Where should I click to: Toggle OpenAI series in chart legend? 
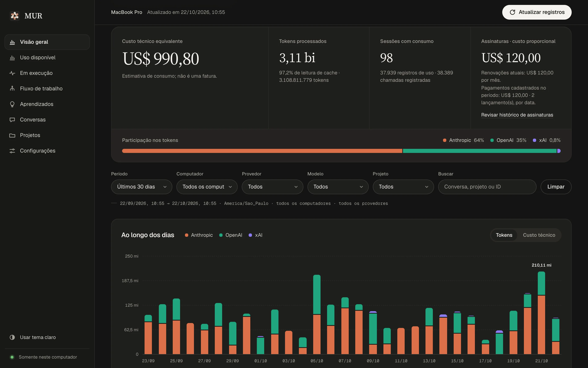[231, 235]
